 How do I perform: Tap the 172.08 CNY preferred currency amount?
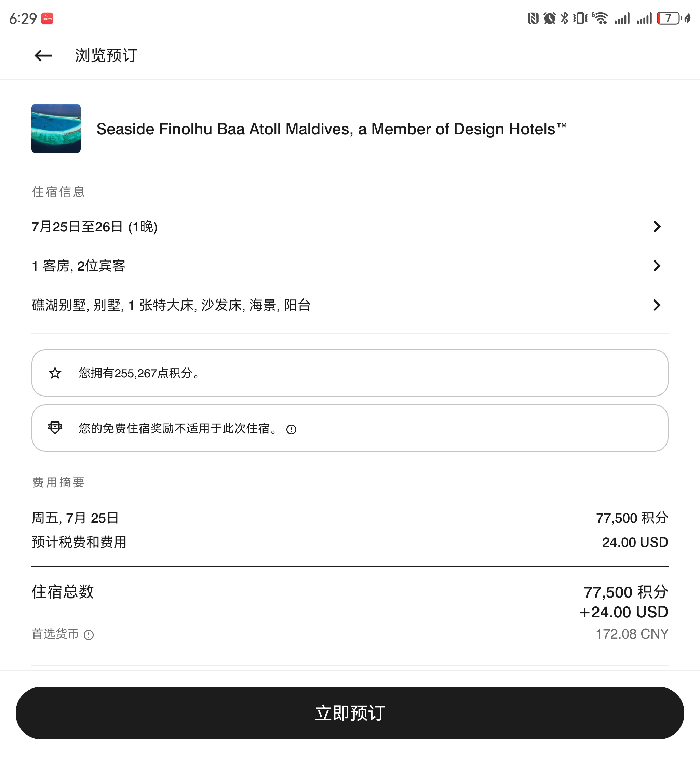(632, 634)
